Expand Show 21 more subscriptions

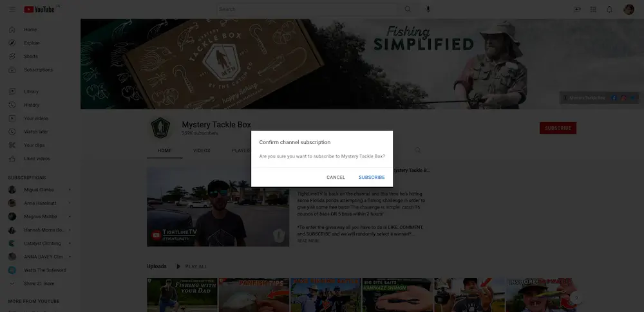(x=39, y=283)
